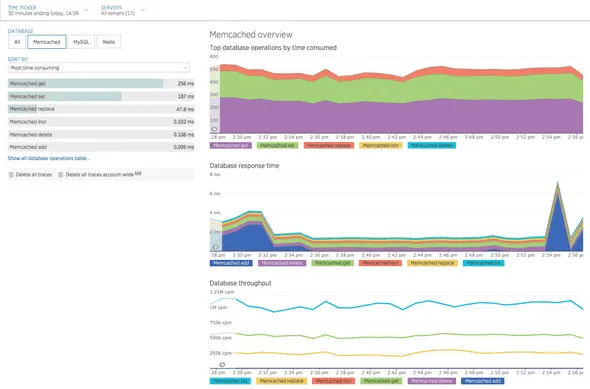The height and width of the screenshot is (389, 590).
Task: Click the 'Database throughput' chart title
Action: coord(240,283)
